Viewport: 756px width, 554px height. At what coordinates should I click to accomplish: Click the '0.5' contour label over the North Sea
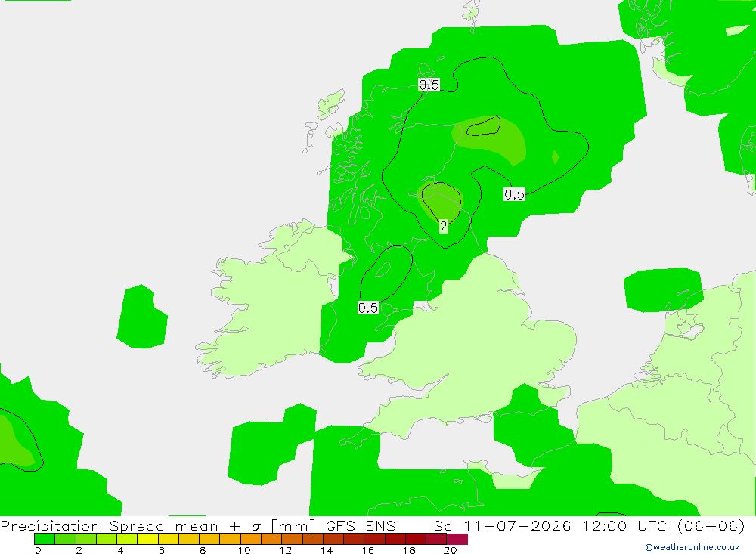514,194
